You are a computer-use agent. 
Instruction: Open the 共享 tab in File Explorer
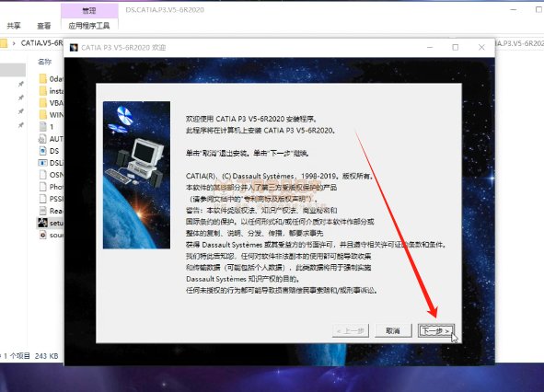click(14, 26)
